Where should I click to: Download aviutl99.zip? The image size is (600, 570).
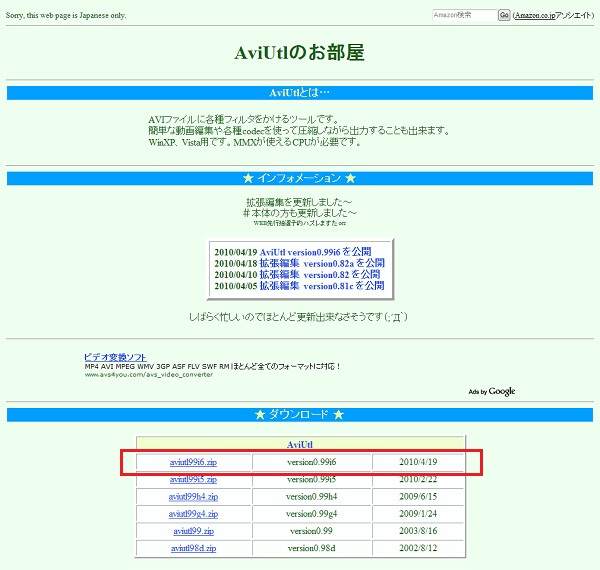point(194,531)
